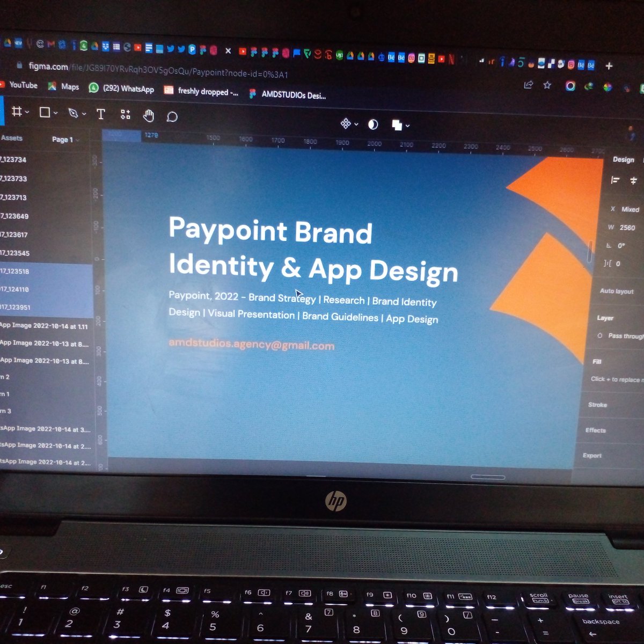Select the Frame tool in Figma toolbar
Viewport: 644px width, 644px height.
pos(17,112)
